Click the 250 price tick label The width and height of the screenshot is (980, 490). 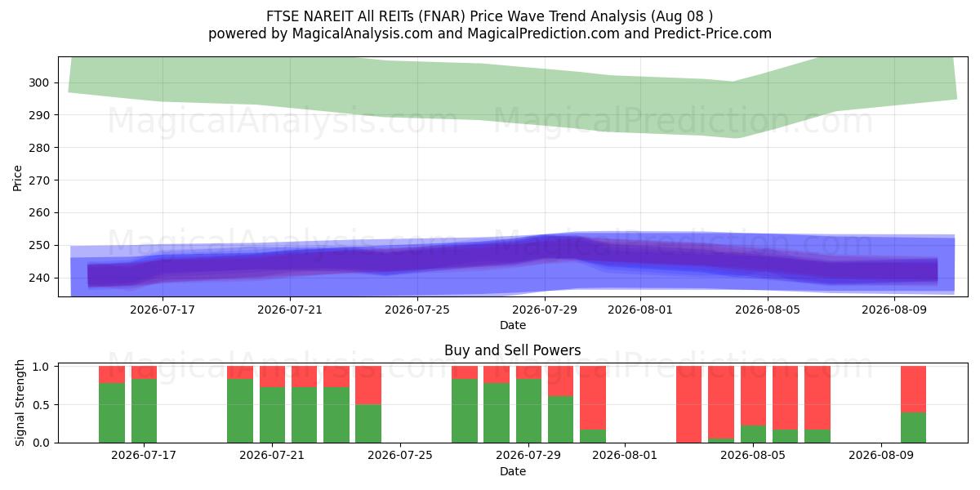point(40,245)
